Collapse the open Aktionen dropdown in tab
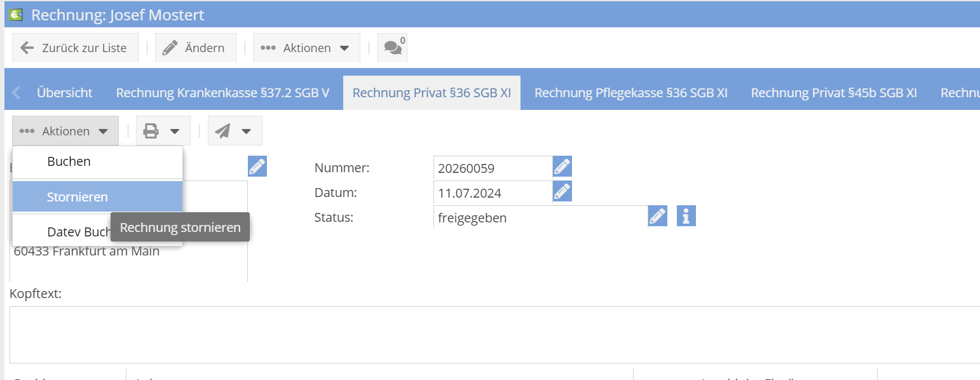 (x=65, y=131)
